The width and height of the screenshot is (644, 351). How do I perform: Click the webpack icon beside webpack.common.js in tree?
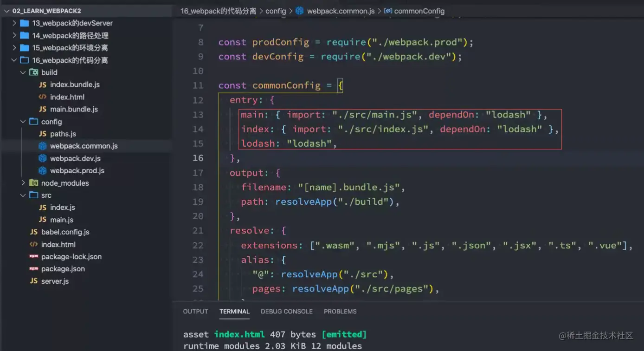click(43, 146)
